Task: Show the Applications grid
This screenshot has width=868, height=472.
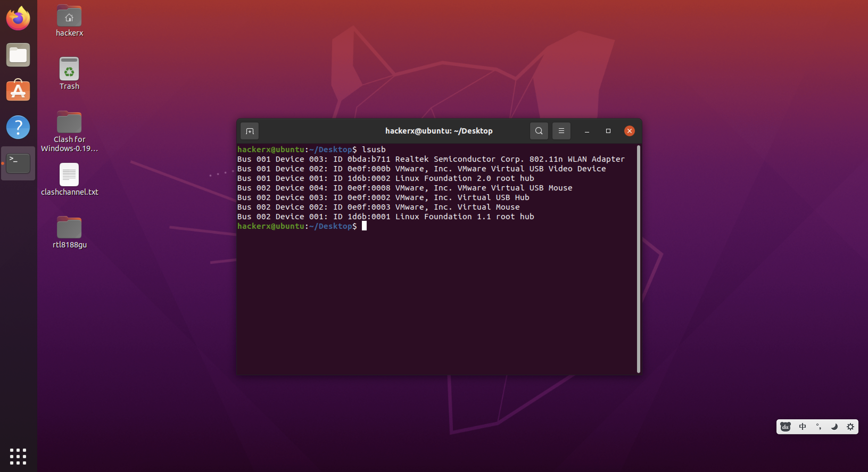Action: click(18, 457)
